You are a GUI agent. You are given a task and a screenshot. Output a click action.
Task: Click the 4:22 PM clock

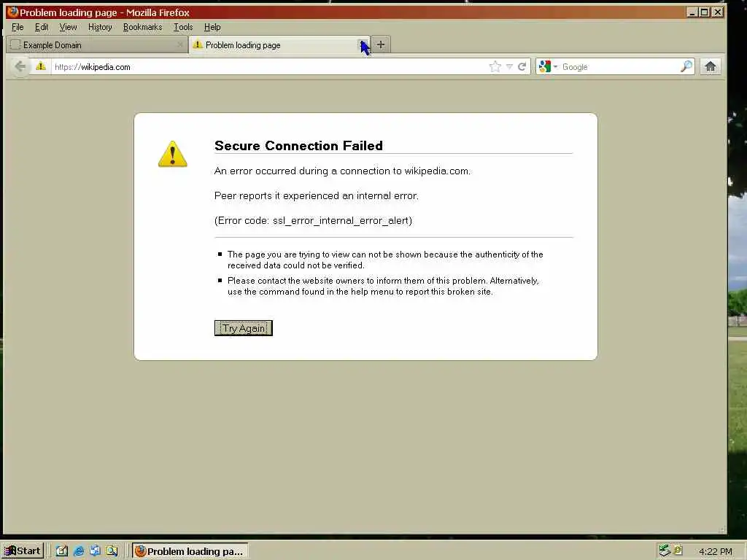coord(715,551)
